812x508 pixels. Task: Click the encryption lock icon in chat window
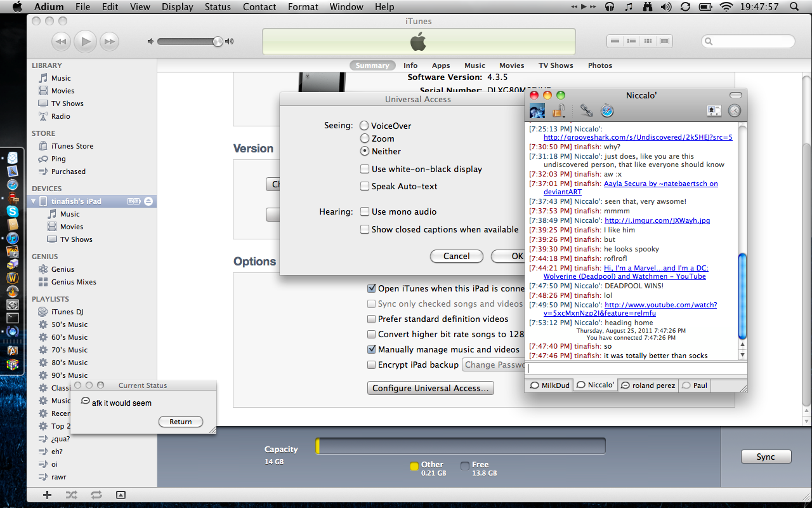click(559, 111)
